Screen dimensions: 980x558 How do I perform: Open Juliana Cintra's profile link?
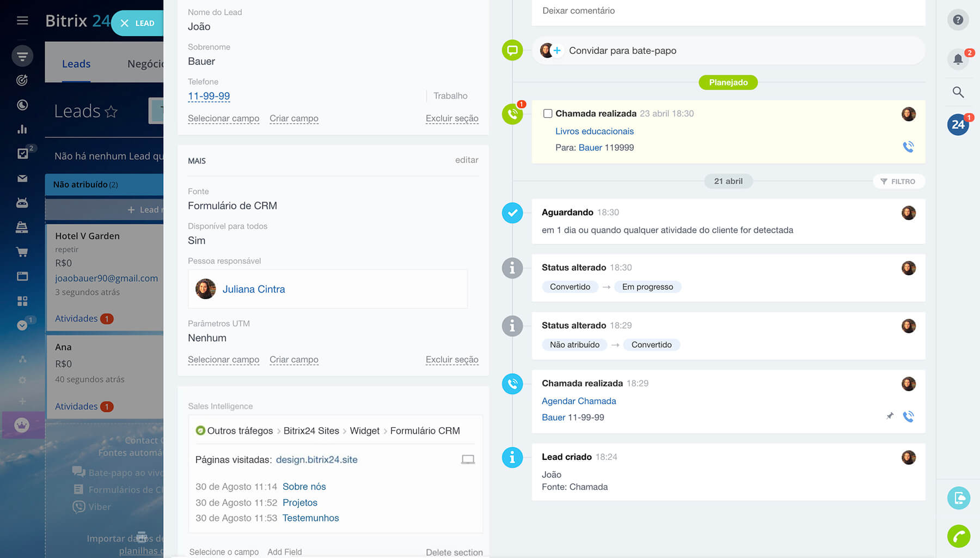click(x=253, y=289)
